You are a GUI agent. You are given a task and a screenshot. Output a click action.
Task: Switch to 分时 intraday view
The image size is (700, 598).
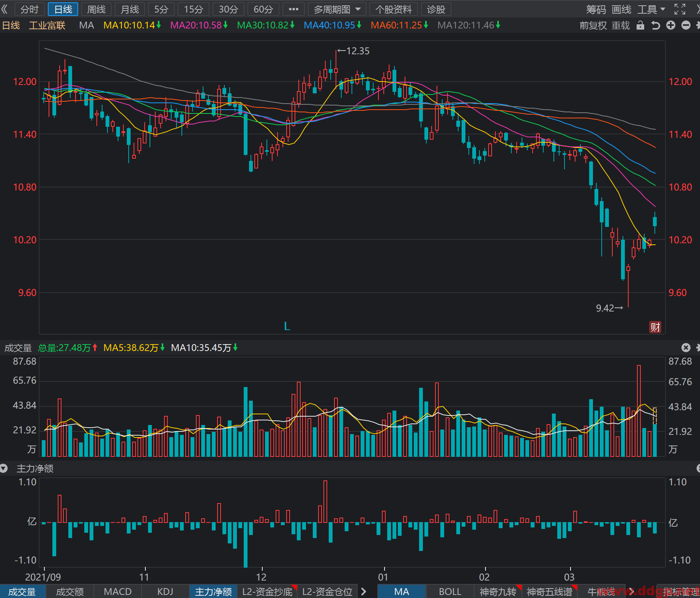(x=30, y=9)
